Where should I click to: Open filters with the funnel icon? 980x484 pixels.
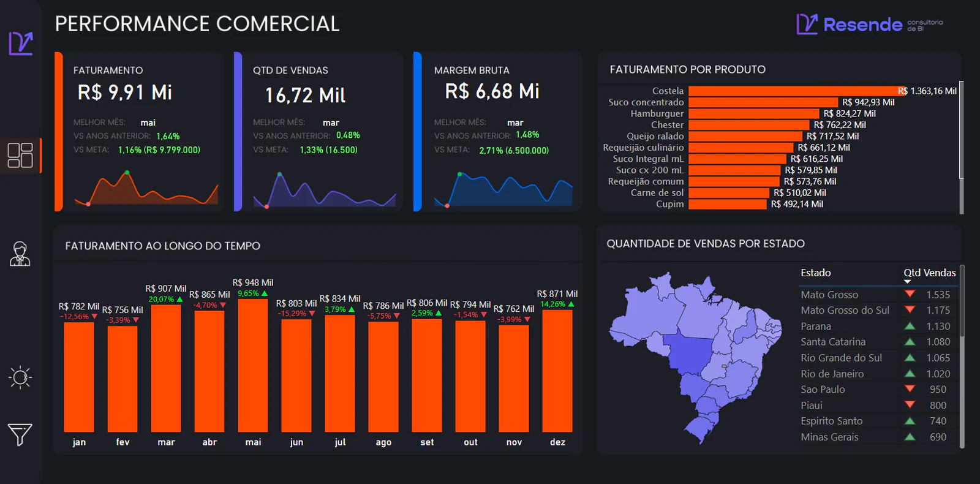tap(20, 434)
